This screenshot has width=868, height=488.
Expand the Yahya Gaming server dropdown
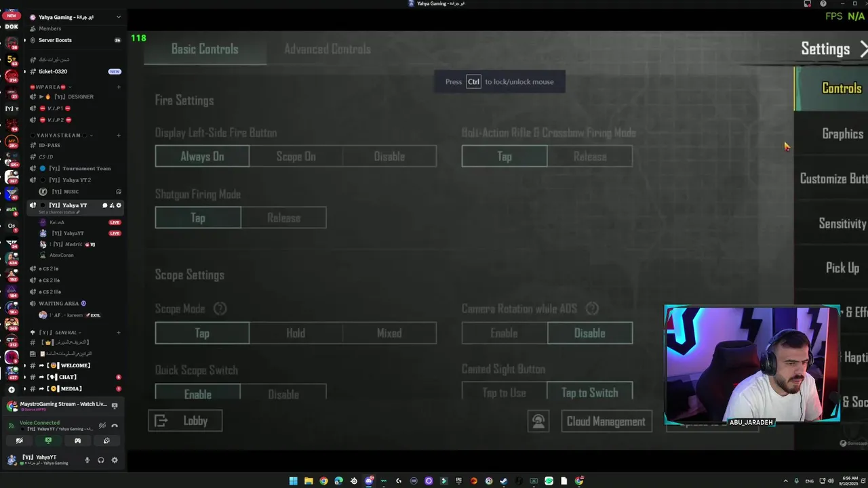click(118, 17)
